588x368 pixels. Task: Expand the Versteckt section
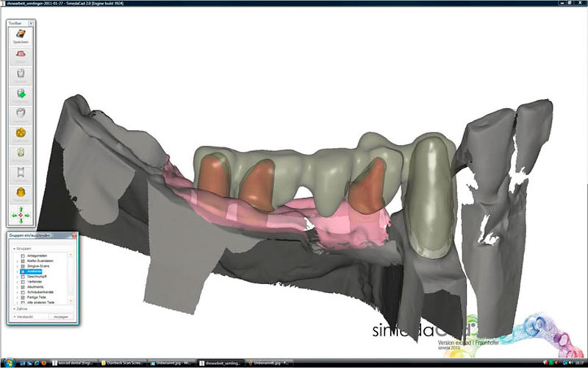[15, 316]
